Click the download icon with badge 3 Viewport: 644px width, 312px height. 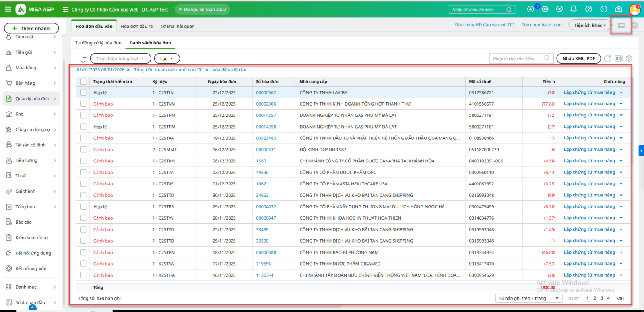[530, 9]
